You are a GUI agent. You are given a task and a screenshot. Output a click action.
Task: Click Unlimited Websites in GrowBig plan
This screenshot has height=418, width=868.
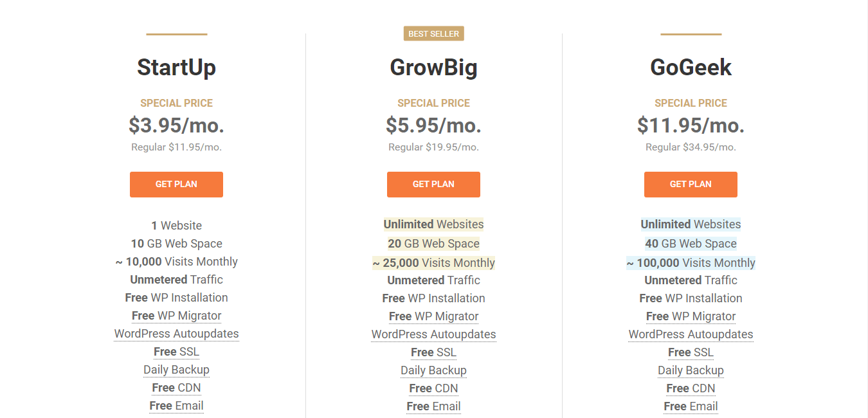point(433,224)
